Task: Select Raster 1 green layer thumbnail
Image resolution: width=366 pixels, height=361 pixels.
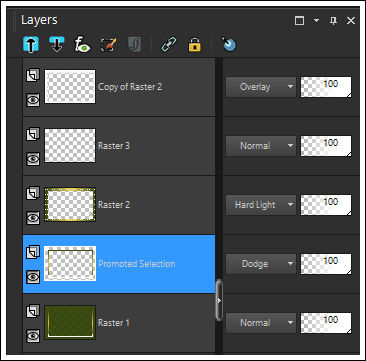Action: coord(70,323)
